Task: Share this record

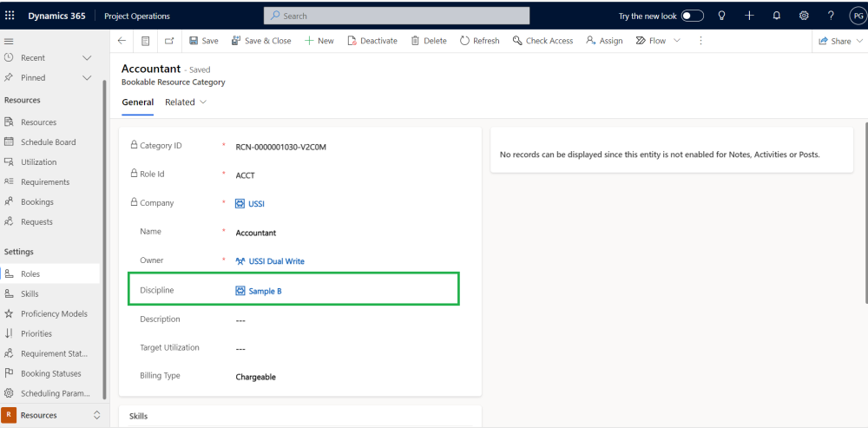Action: [x=834, y=41]
